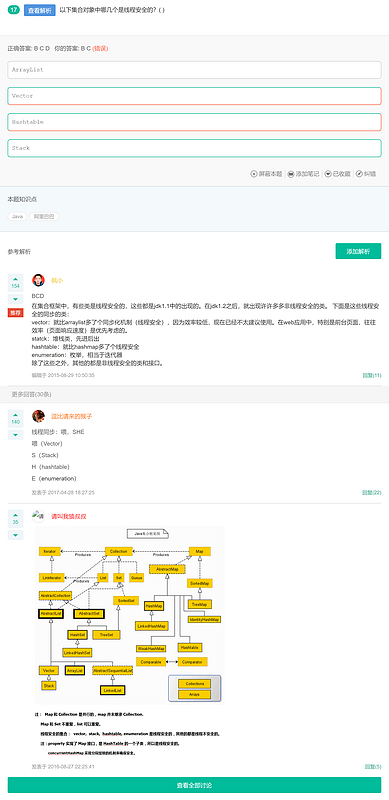Toggle the 已收藏 favorite icon
This screenshot has width=389, height=800.
[x=328, y=173]
